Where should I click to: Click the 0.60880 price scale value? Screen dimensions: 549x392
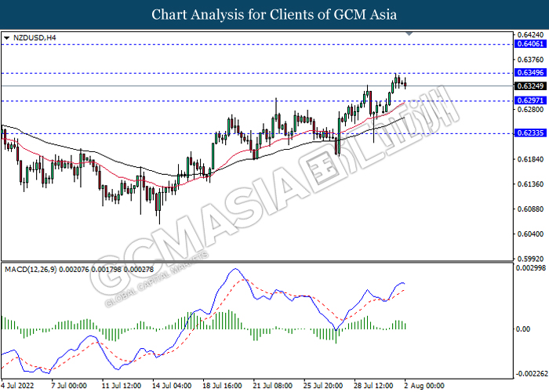tap(530, 209)
